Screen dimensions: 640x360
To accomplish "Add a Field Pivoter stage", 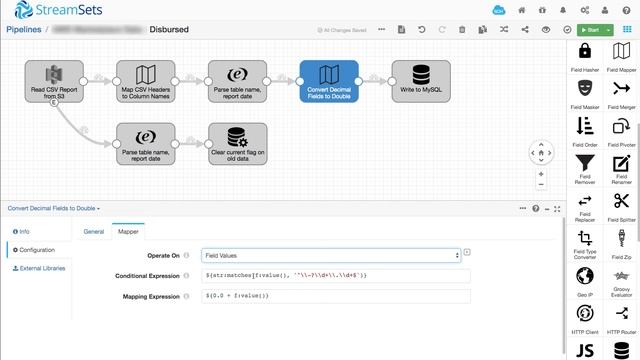I will (x=621, y=132).
